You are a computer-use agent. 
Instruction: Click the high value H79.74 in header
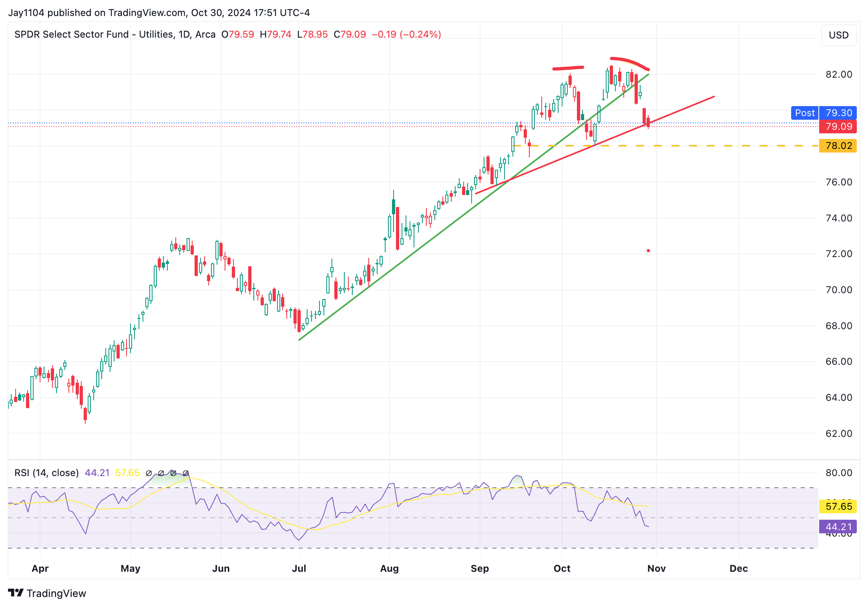pyautogui.click(x=275, y=34)
